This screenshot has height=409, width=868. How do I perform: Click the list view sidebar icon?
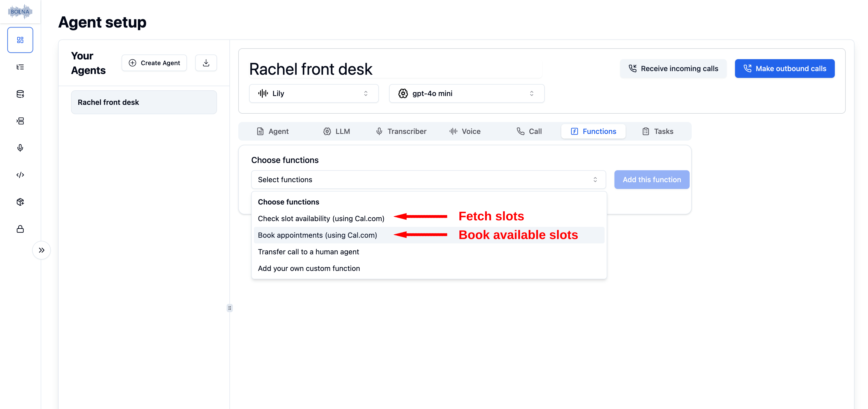point(20,67)
